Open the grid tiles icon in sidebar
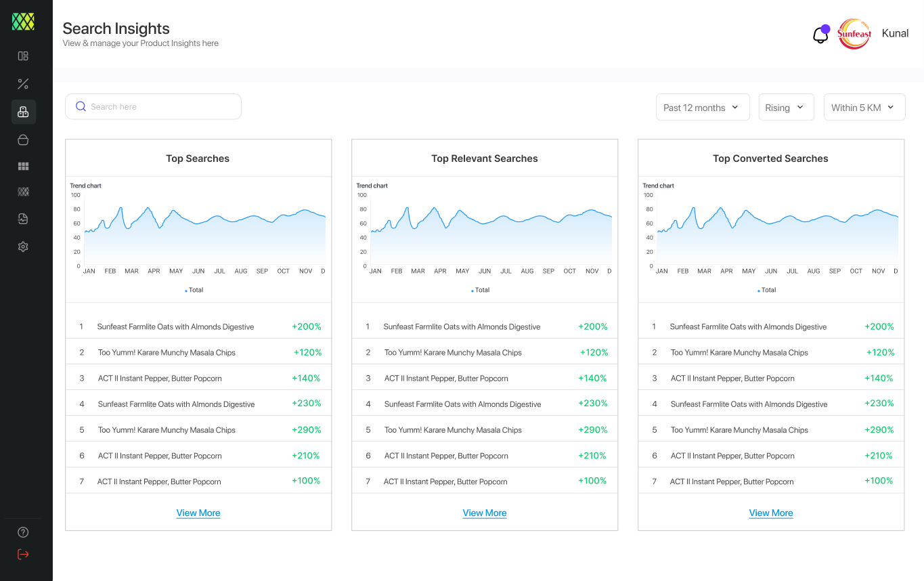Viewport: 924px width, 581px height. [23, 166]
